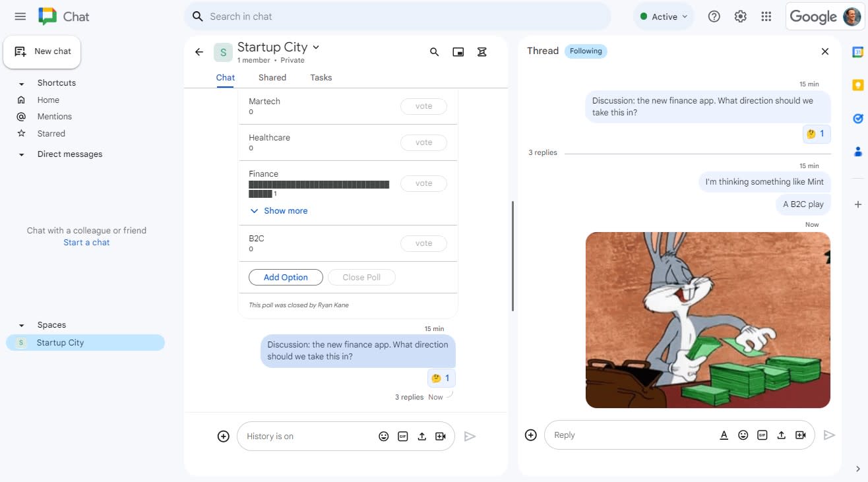Toggle thinking emoji reaction in main chat
Image resolution: width=868 pixels, height=482 pixels.
pos(441,378)
